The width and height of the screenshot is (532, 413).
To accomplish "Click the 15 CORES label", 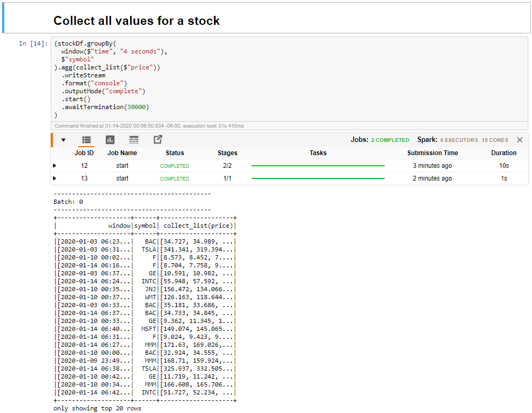I will coord(494,140).
